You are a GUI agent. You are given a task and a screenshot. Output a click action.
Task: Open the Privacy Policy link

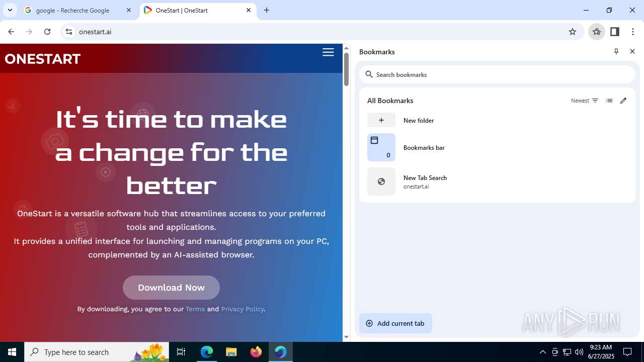coord(243,309)
